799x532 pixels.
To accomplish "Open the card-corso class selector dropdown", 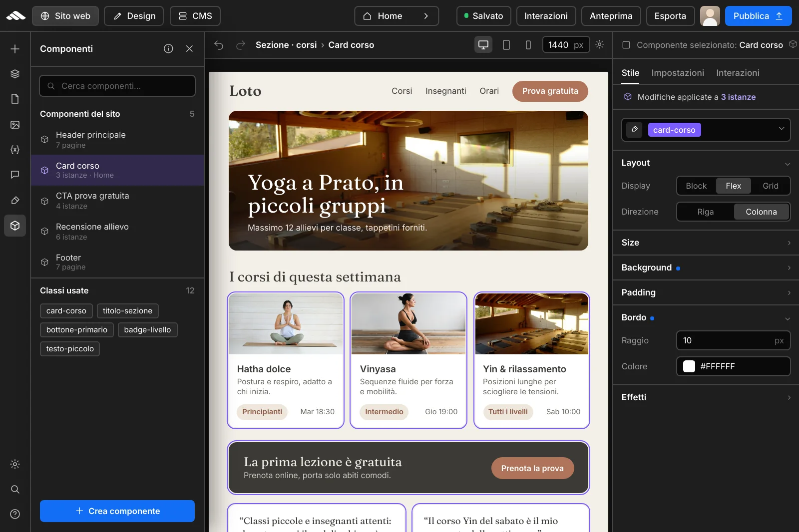I will point(706,130).
